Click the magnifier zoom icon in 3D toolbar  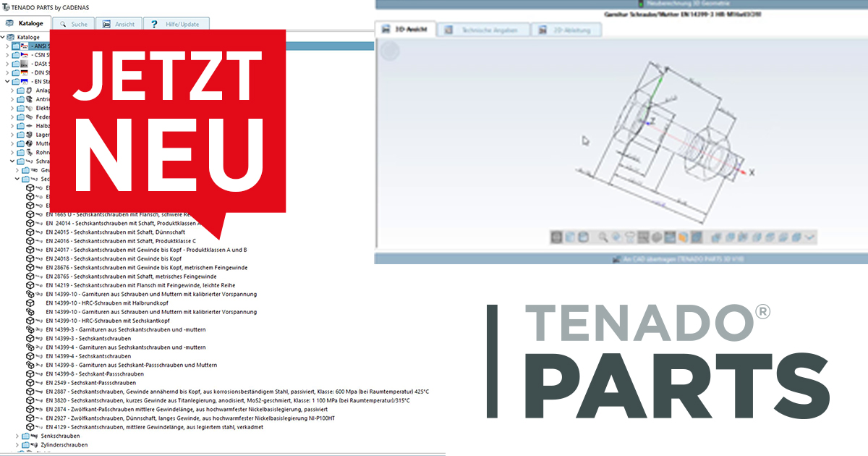(x=603, y=237)
